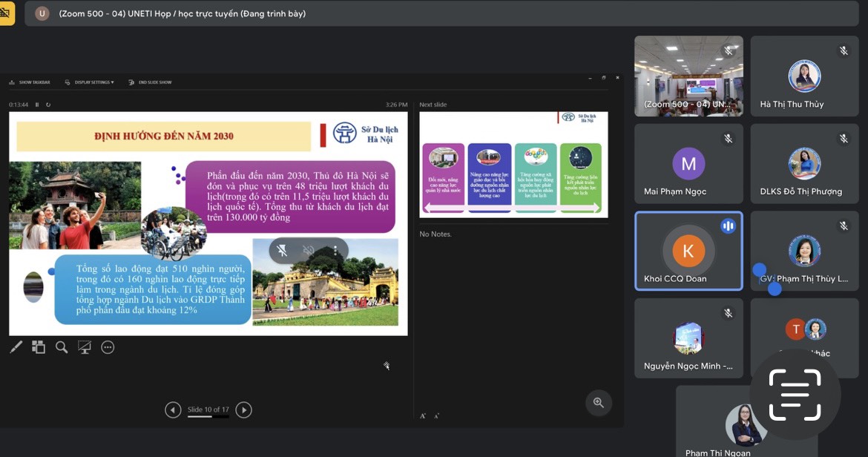Image resolution: width=868 pixels, height=457 pixels.
Task: Decrease the notes text size
Action: pos(436,416)
